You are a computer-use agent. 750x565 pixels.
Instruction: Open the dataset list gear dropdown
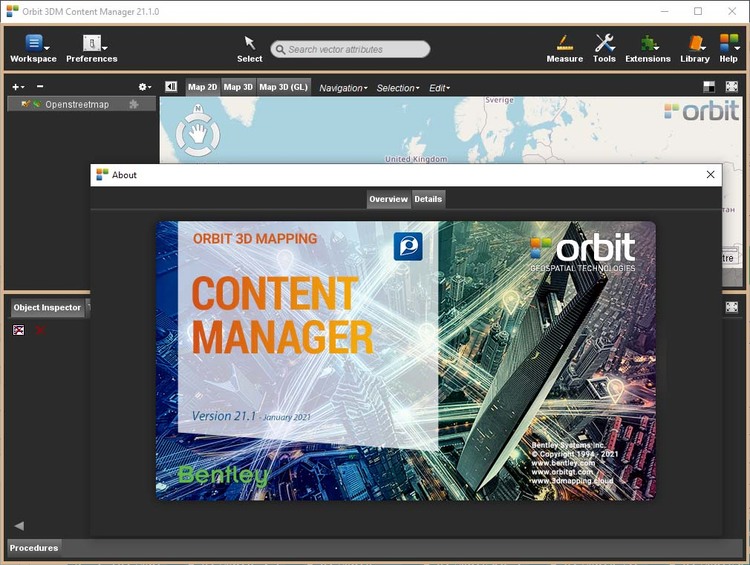coord(144,87)
